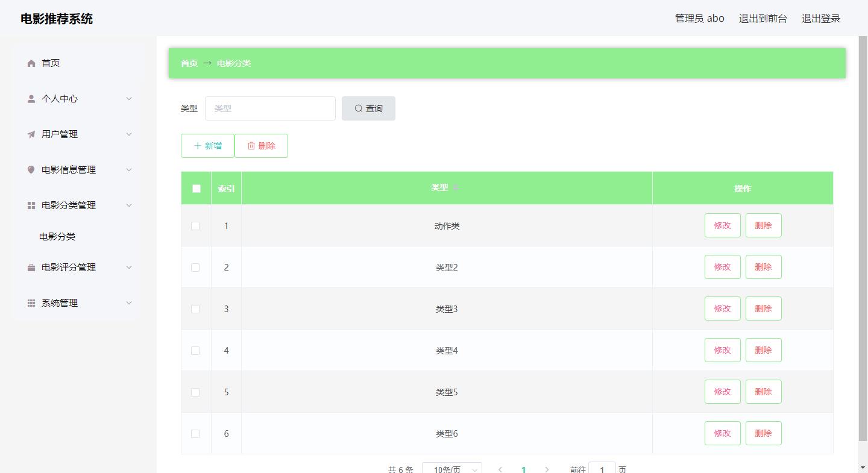The width and height of the screenshot is (868, 473).
Task: Open the 个人中心 sidebar label
Action: point(60,99)
